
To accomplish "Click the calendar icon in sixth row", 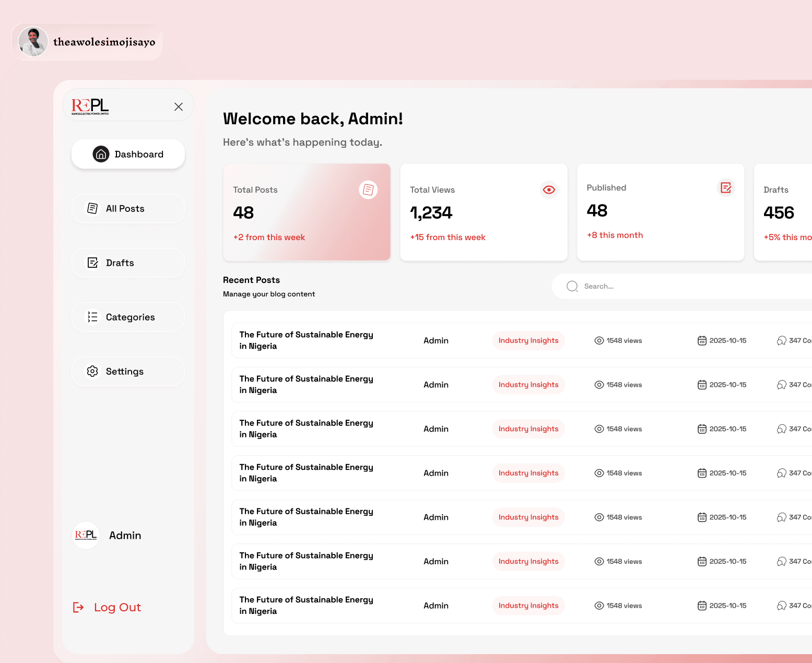I will pos(702,561).
